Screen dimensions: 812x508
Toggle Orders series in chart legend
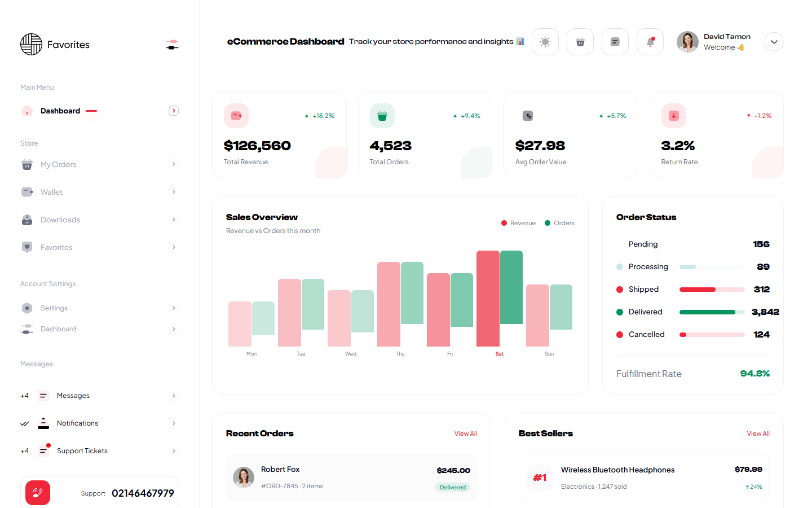pyautogui.click(x=559, y=223)
